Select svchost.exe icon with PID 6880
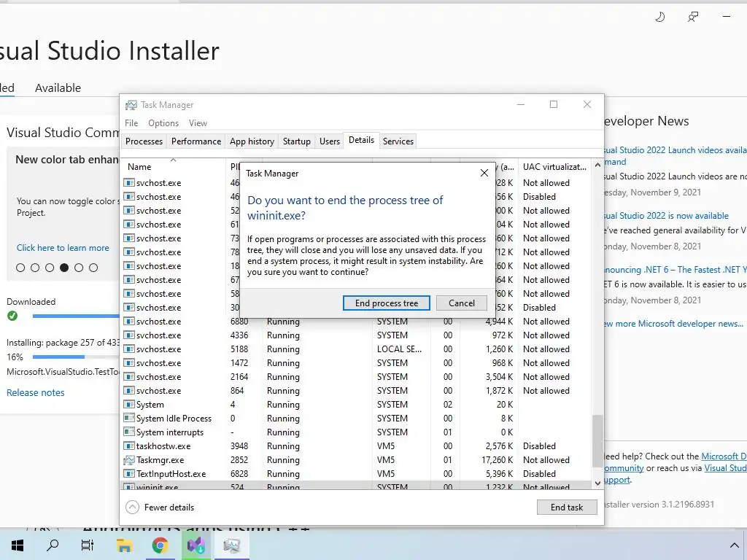Viewport: 747px width, 560px height. pos(128,322)
